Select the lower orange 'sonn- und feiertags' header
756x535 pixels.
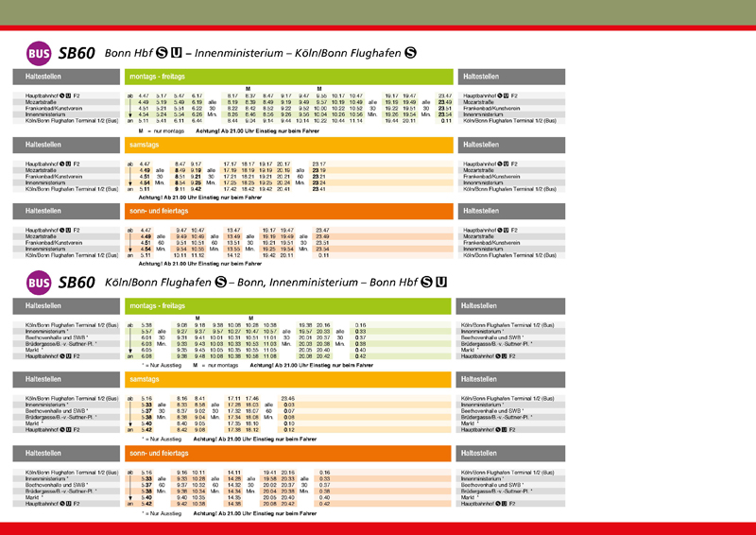point(288,453)
